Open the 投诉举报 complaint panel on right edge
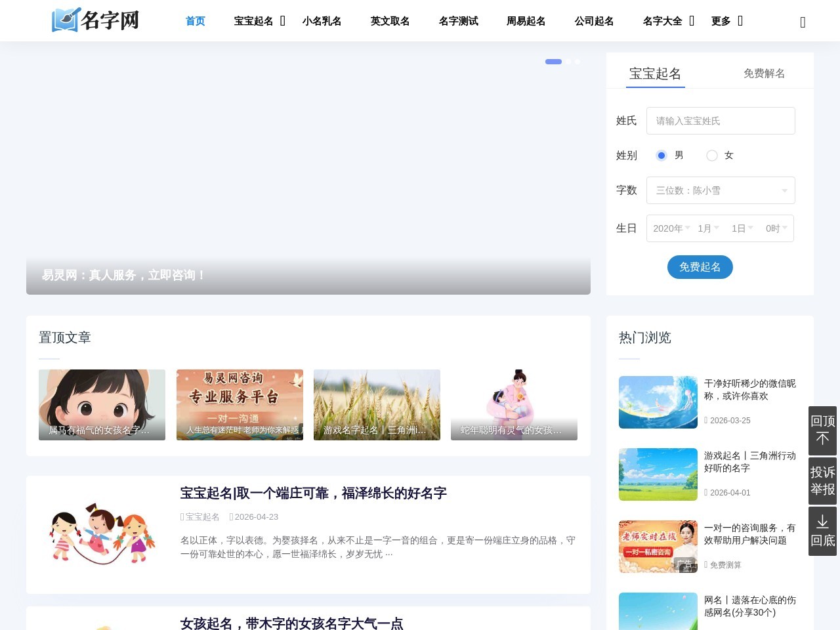The width and height of the screenshot is (840, 630). pos(822,482)
